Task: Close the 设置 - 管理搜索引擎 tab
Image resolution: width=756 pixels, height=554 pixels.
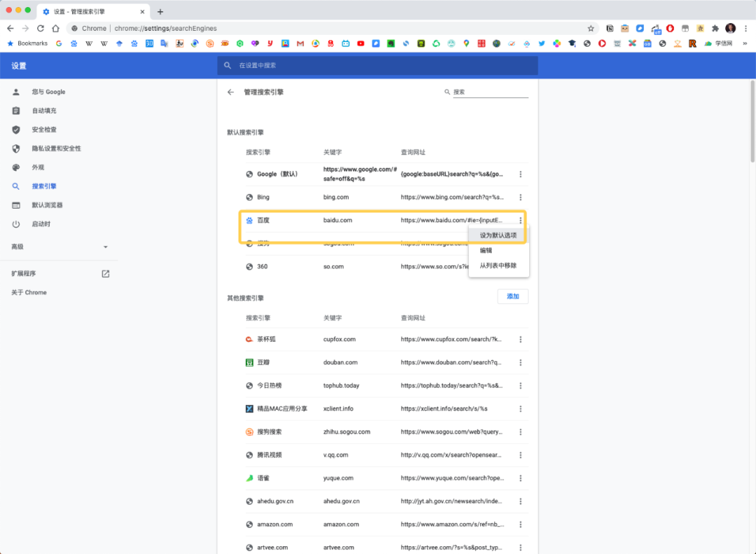Action: (142, 12)
